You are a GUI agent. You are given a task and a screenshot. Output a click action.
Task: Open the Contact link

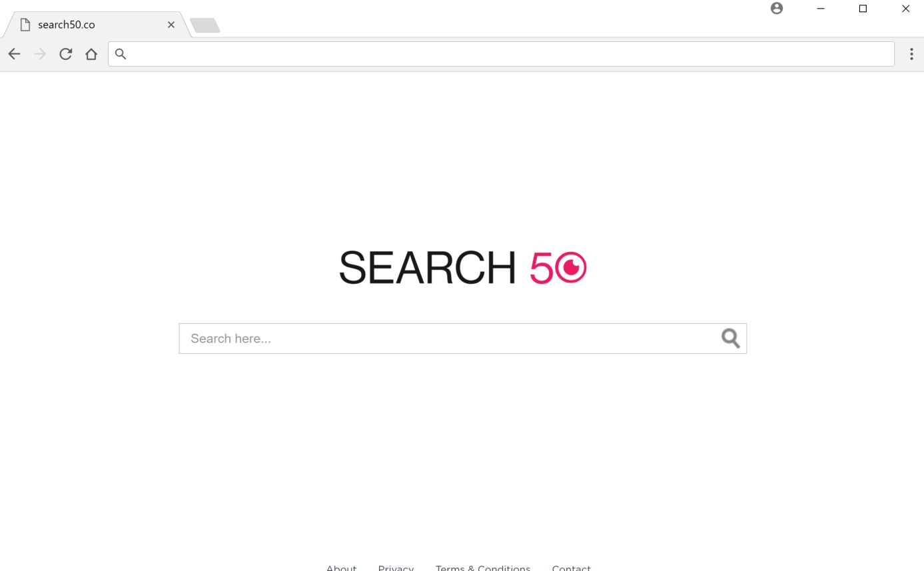[572, 568]
